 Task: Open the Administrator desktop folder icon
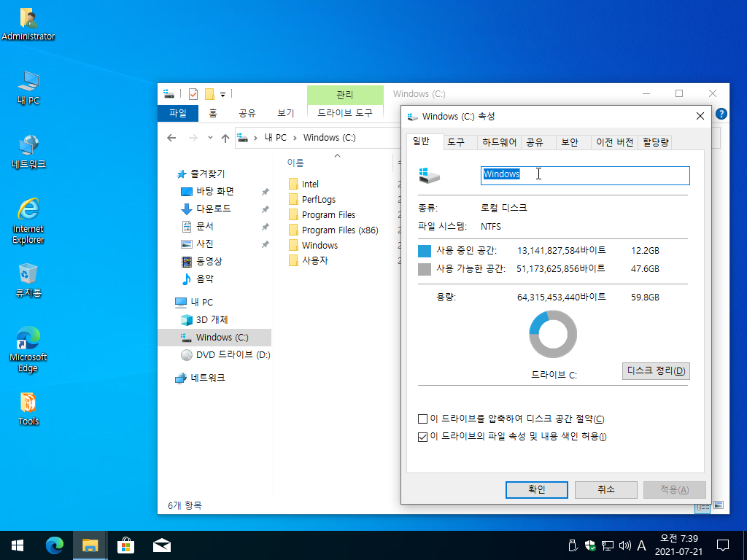click(x=28, y=24)
